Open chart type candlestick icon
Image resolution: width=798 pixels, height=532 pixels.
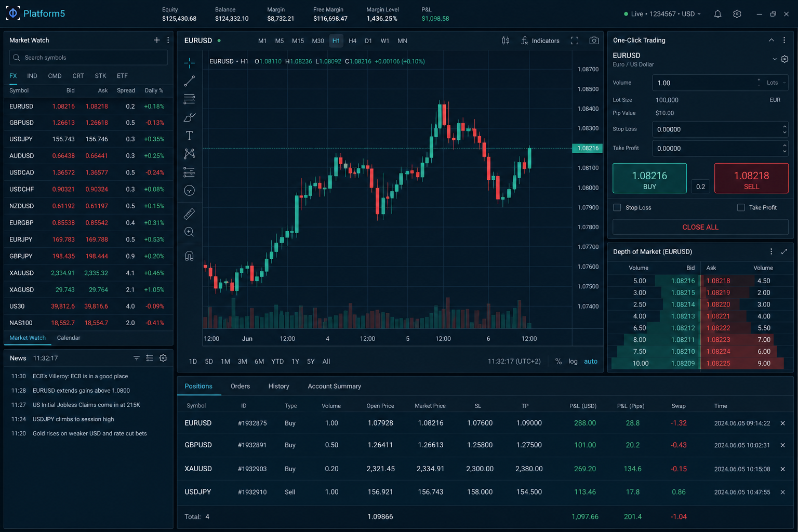506,41
